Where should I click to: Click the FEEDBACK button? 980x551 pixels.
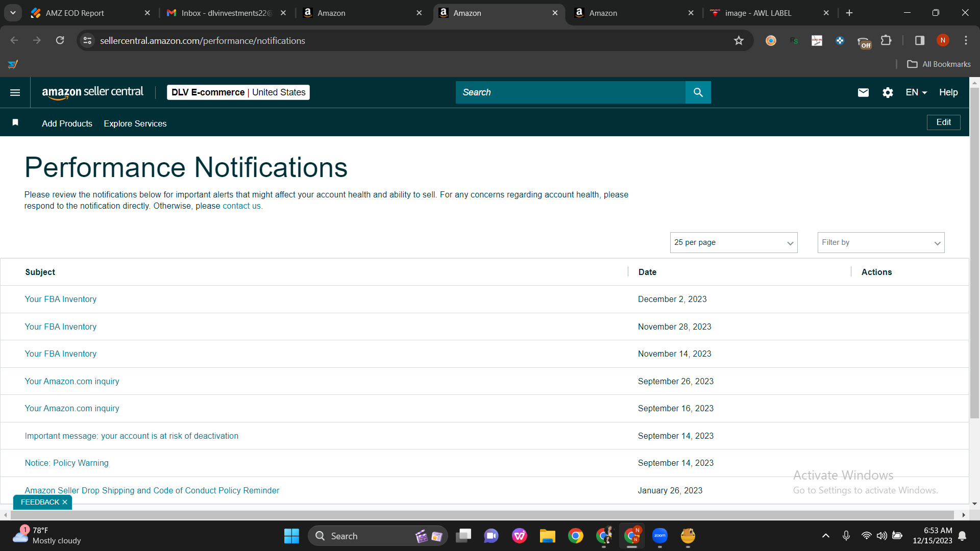coord(40,502)
